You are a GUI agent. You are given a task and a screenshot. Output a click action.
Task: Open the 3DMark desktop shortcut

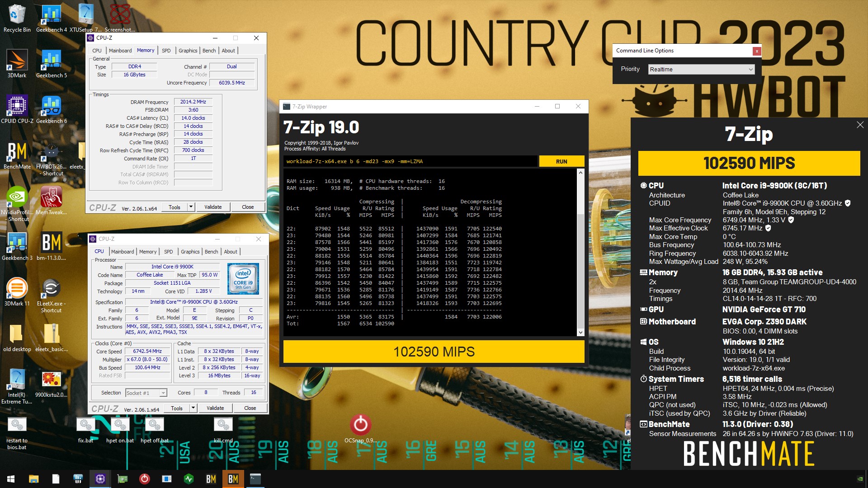(17, 64)
